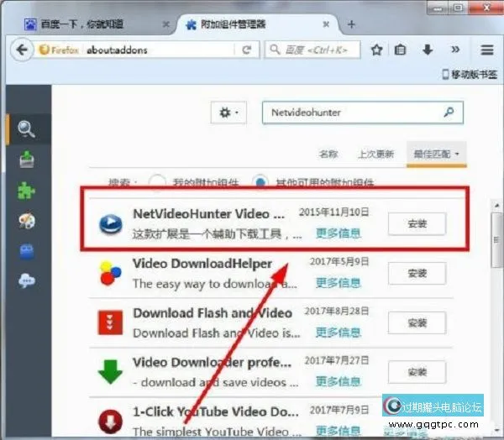Viewport: 504px width, 440px height.
Task: Select the 其他可用的附加组件 radio button
Action: click(260, 182)
